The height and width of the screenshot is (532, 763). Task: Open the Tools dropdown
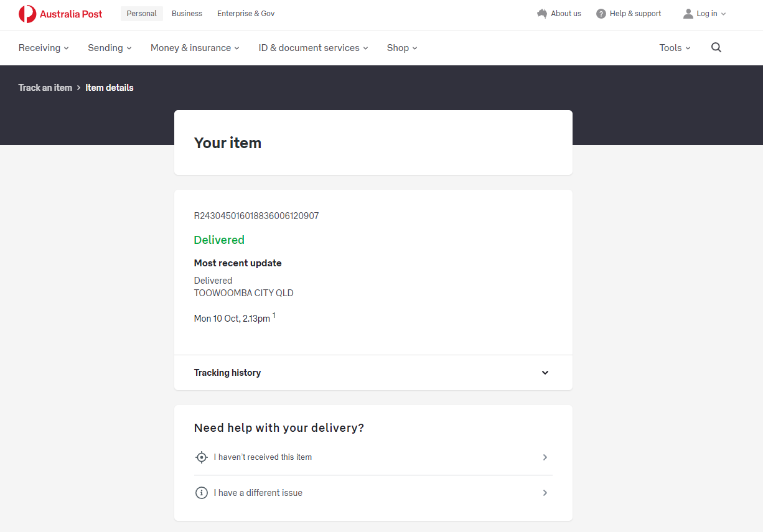(675, 48)
